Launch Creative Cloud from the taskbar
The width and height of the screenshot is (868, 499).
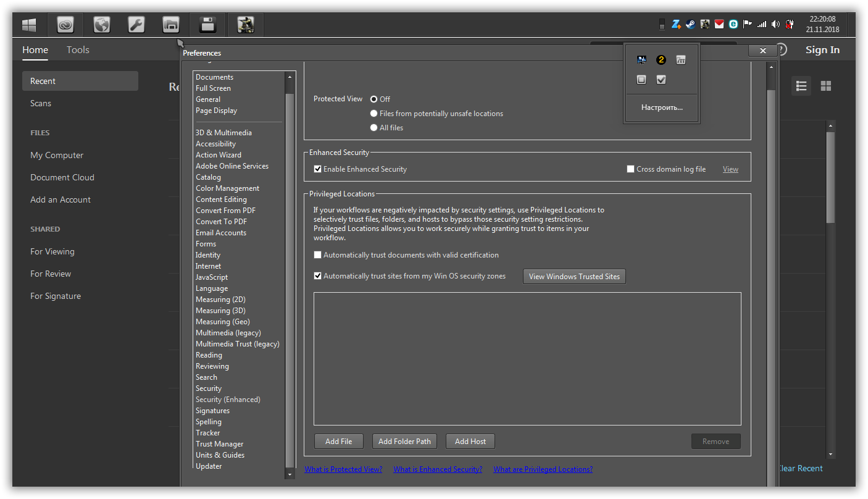click(65, 25)
